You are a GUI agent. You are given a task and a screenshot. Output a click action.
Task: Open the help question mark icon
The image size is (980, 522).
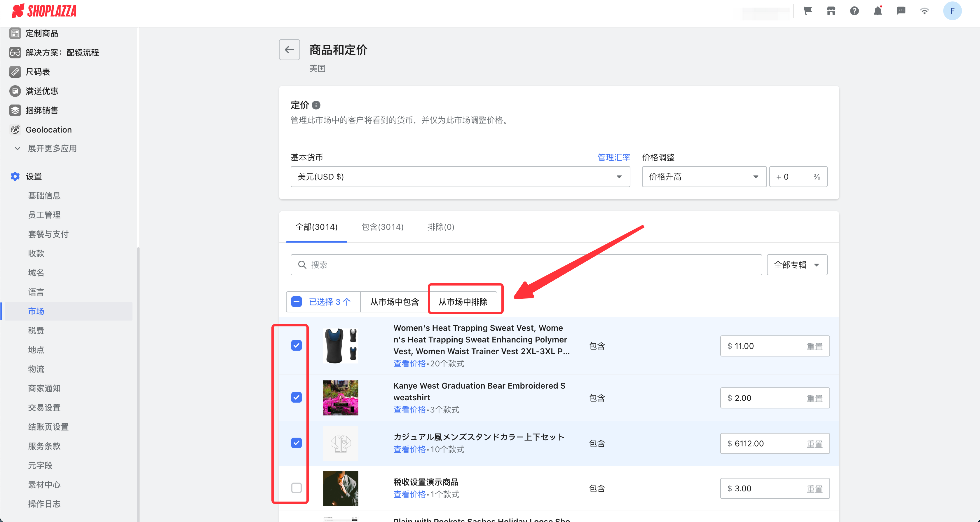pyautogui.click(x=855, y=11)
